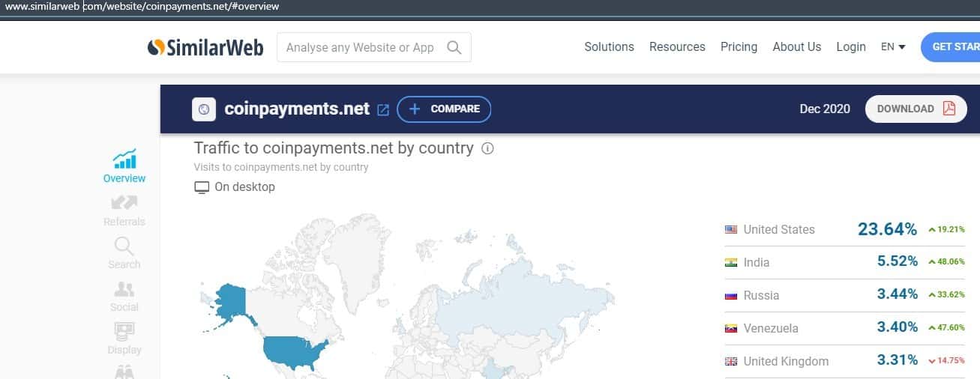980x379 pixels.
Task: Click the Russia flag icon
Action: pos(731,296)
